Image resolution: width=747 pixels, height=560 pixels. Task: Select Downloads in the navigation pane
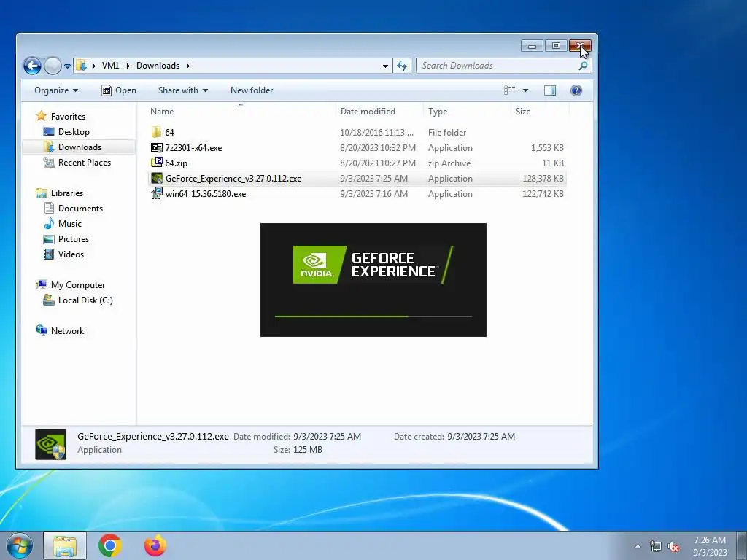tap(80, 147)
